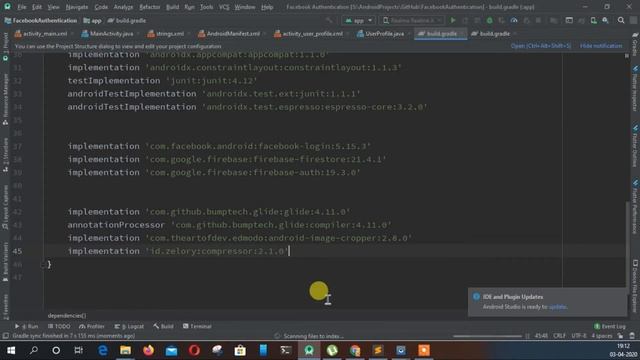Open the Run tool window
640x360 pixels.
coord(27,326)
